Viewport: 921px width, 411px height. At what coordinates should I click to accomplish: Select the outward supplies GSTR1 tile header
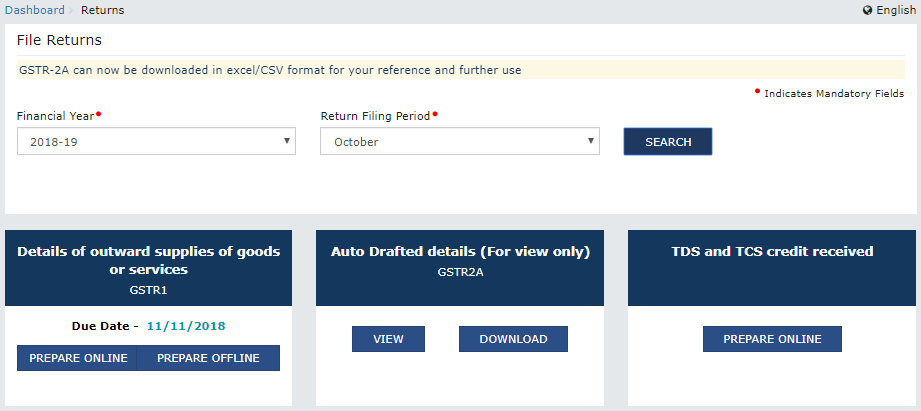(148, 268)
